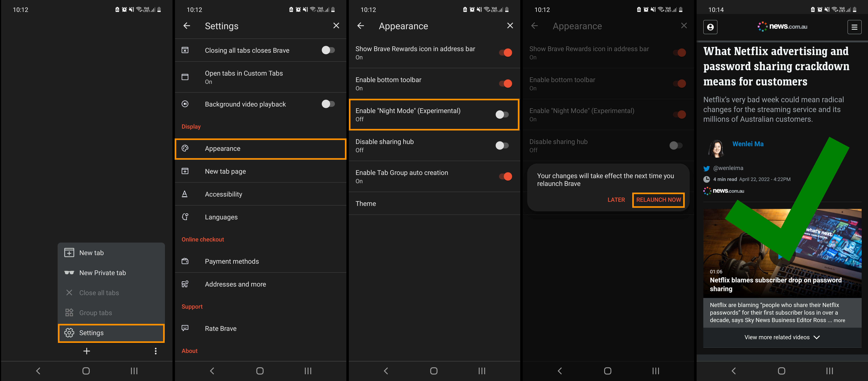Toggle Background video playback switch

click(328, 104)
